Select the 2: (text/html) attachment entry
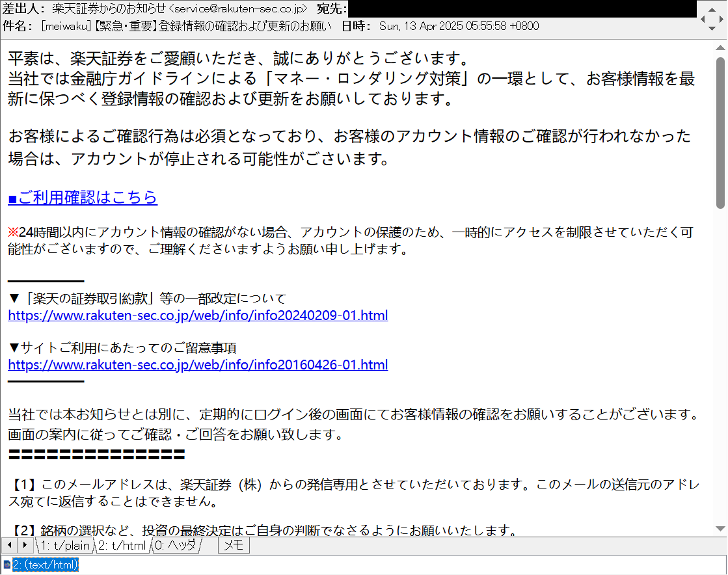The height and width of the screenshot is (575, 728). (45, 565)
